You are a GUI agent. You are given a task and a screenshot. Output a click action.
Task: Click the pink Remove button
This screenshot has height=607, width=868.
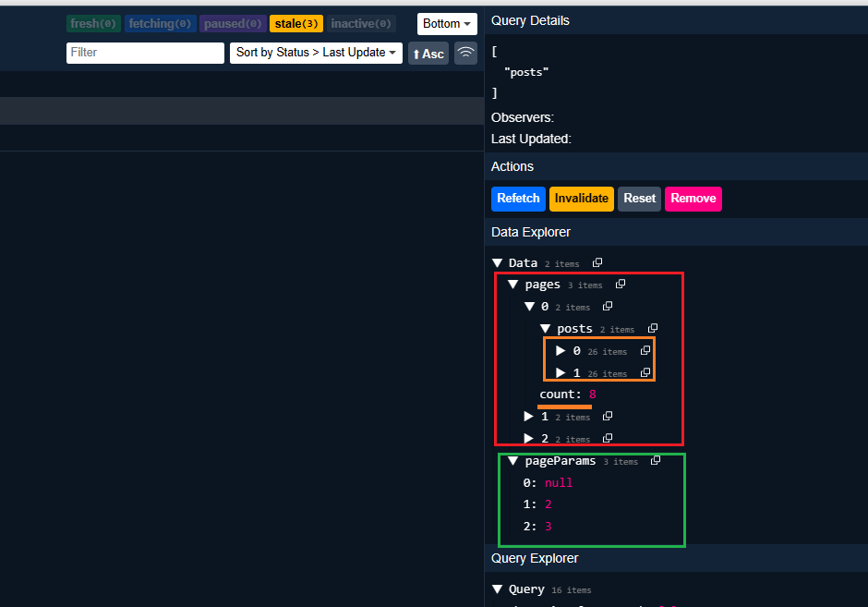pos(693,199)
